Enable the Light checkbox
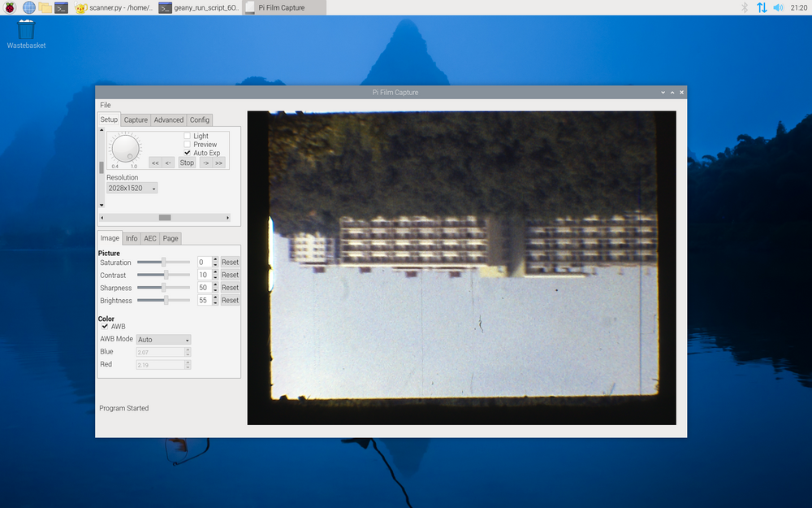This screenshot has width=812, height=508. coord(188,136)
